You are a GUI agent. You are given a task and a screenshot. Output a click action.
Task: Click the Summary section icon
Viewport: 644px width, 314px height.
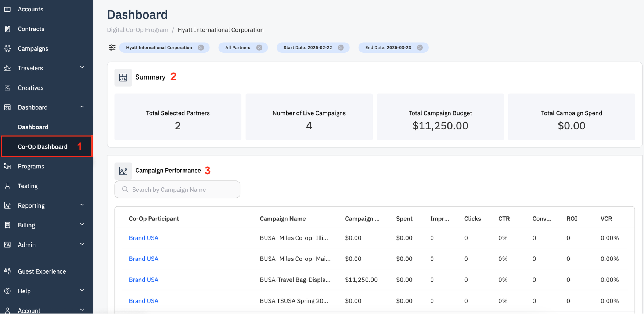click(x=123, y=77)
